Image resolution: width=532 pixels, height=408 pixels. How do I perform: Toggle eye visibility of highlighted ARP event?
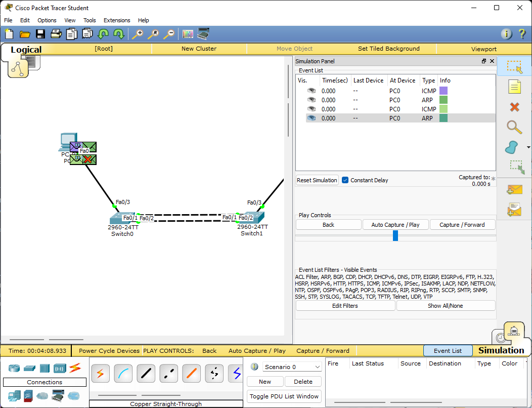[311, 118]
